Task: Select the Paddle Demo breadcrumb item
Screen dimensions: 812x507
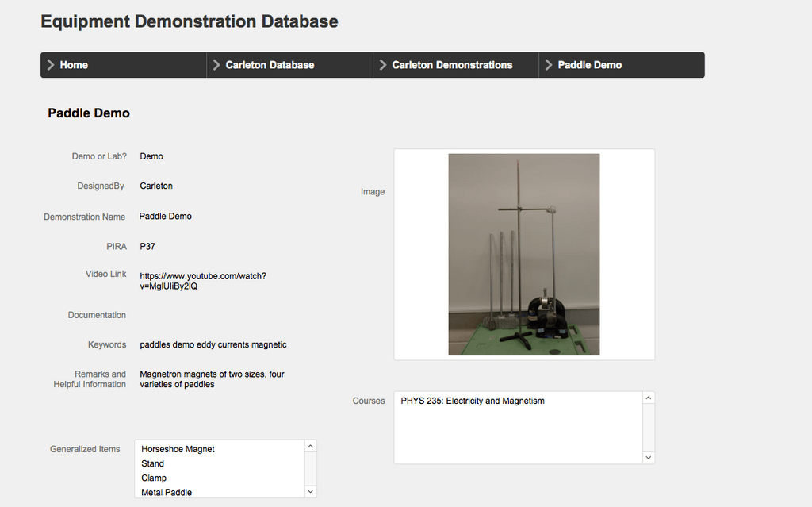Action: click(589, 65)
